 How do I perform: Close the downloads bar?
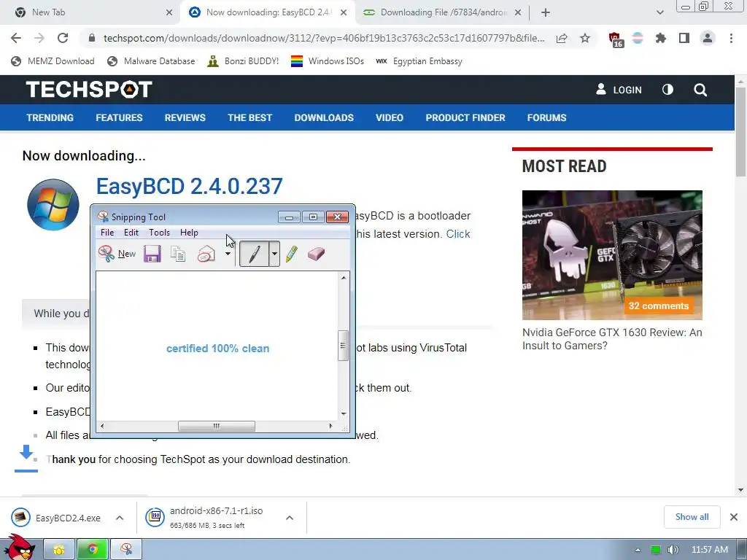click(734, 517)
